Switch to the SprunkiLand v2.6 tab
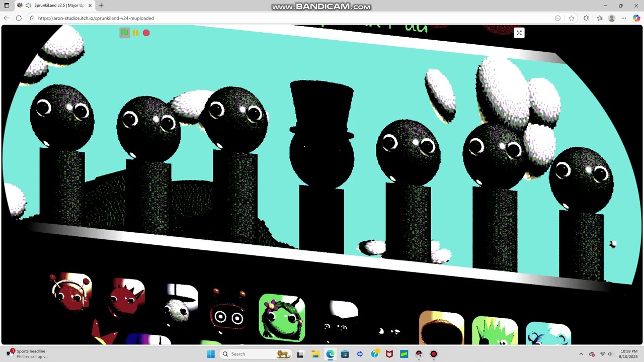Image resolution: width=644 pixels, height=362 pixels. (55, 6)
